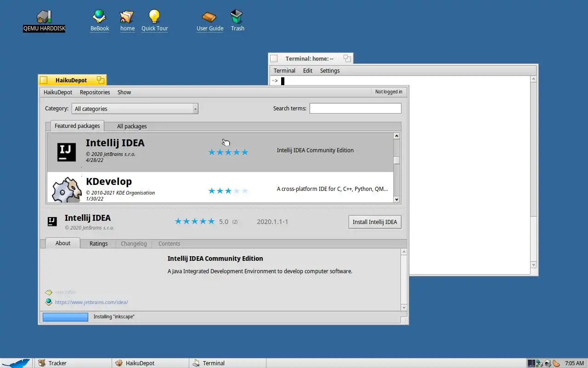Click the HaikuDepot window zoom icon
The image size is (588, 368).
pyautogui.click(x=100, y=80)
